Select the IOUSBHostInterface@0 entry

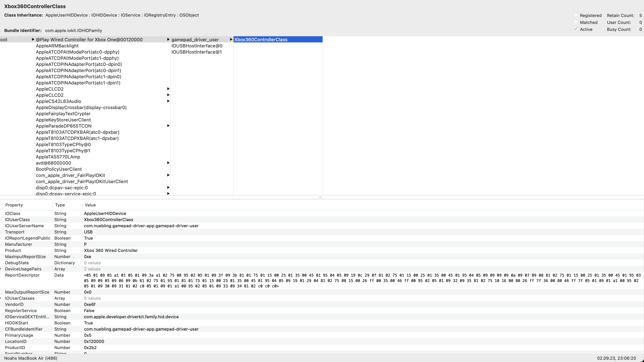click(x=197, y=46)
